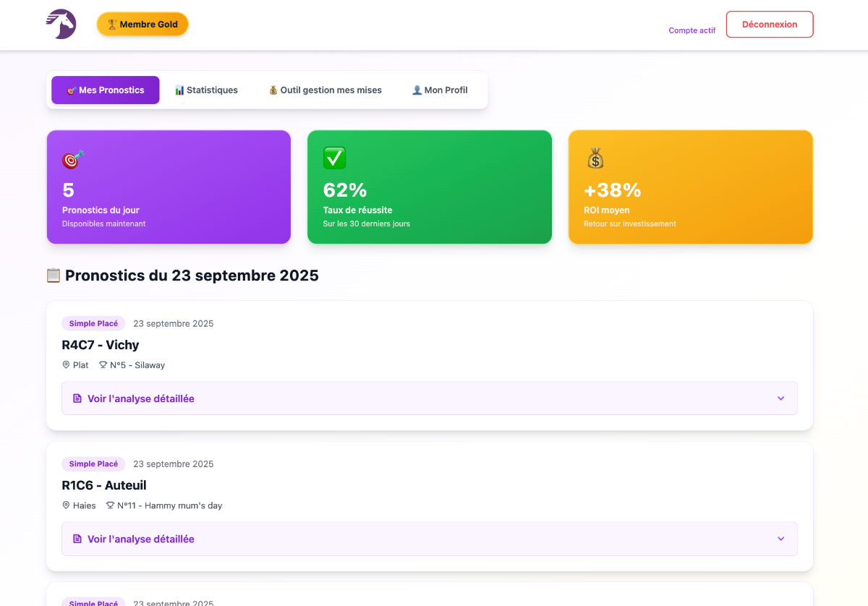The width and height of the screenshot is (868, 606).
Task: Click the money bag icon on ROI card
Action: click(x=595, y=158)
